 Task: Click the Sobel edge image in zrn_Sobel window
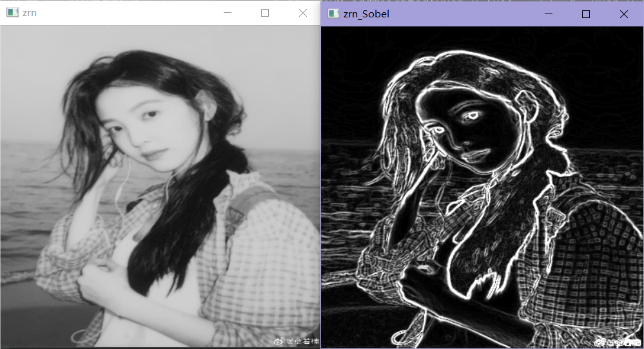(x=482, y=187)
